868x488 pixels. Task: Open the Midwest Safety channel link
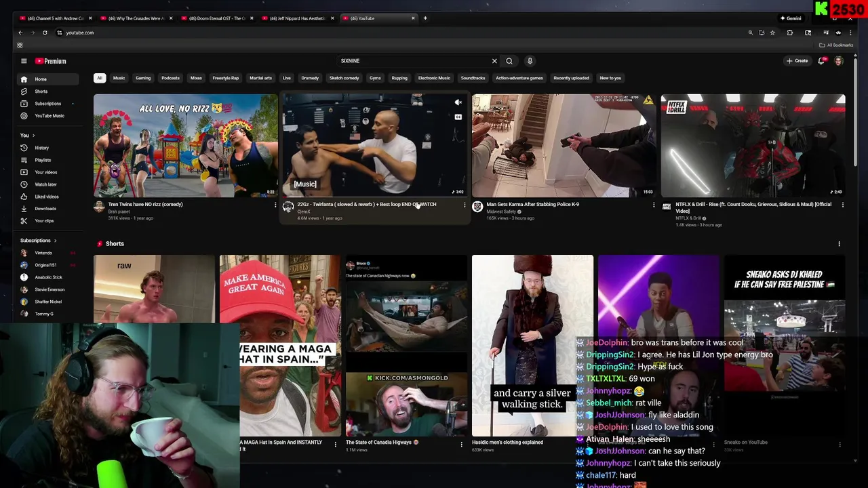click(x=501, y=211)
